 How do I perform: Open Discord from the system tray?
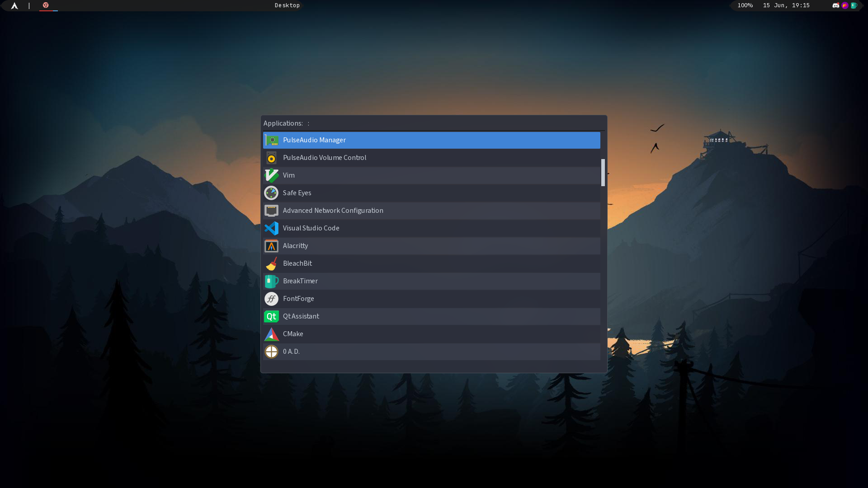[836, 5]
